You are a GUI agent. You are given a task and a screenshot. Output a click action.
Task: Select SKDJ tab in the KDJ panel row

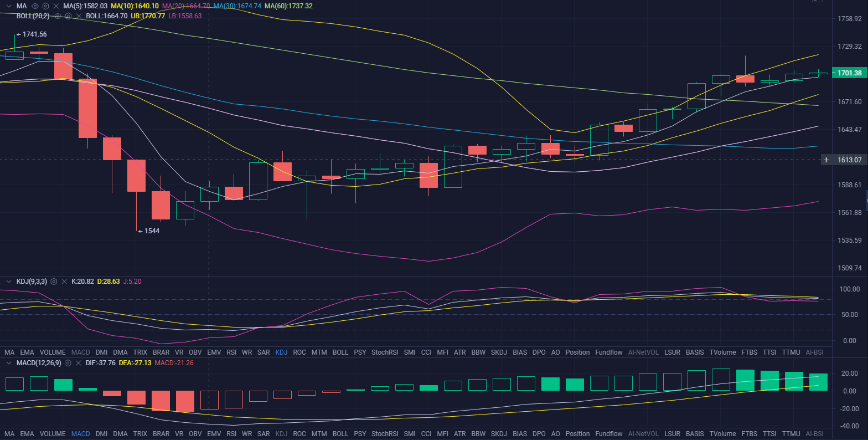point(499,352)
